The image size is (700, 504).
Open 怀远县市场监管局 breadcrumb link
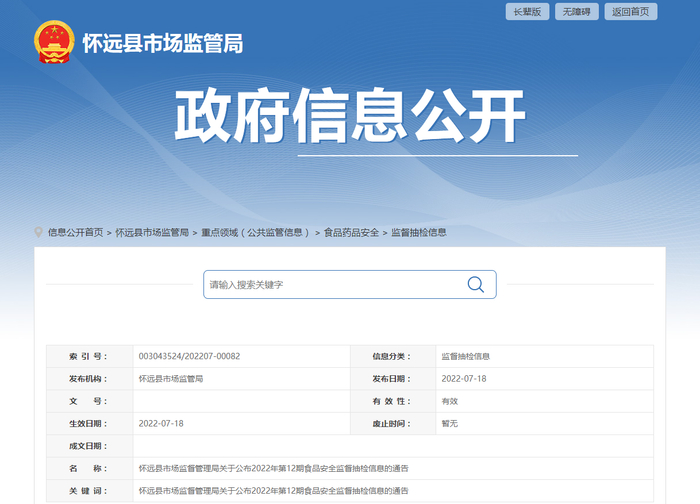(152, 232)
